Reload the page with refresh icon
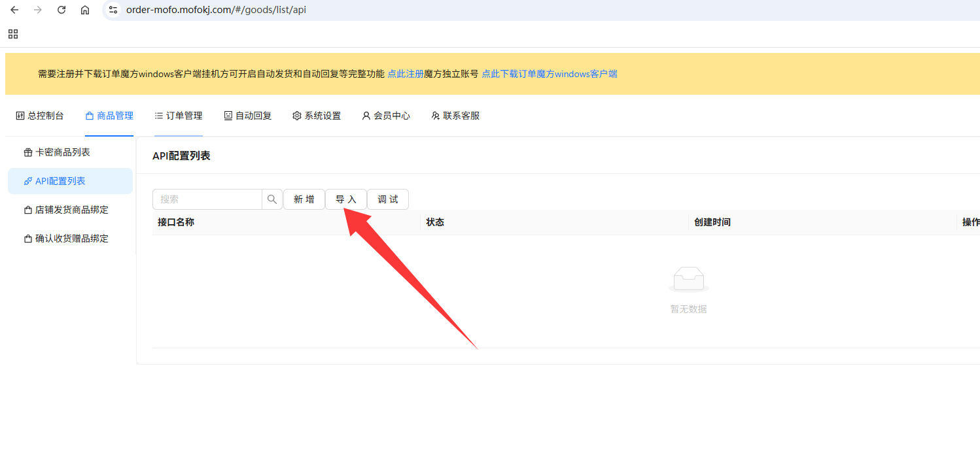This screenshot has width=980, height=464. point(61,10)
